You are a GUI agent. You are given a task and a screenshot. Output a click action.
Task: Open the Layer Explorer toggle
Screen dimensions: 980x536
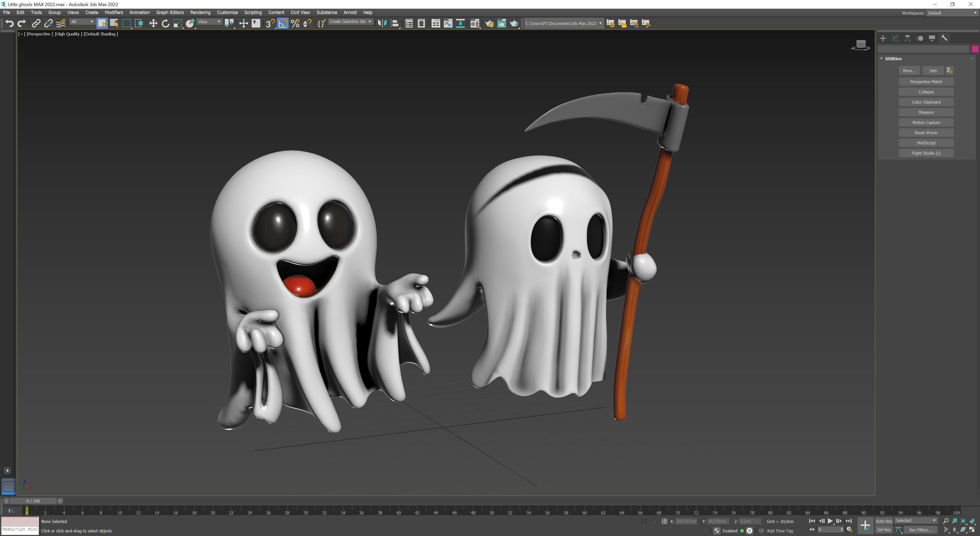pos(421,23)
